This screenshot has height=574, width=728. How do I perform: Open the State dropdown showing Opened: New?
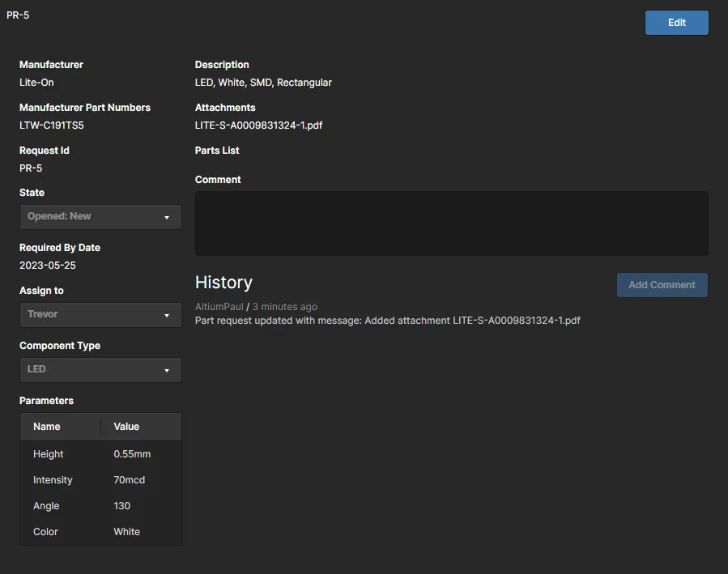click(x=100, y=217)
